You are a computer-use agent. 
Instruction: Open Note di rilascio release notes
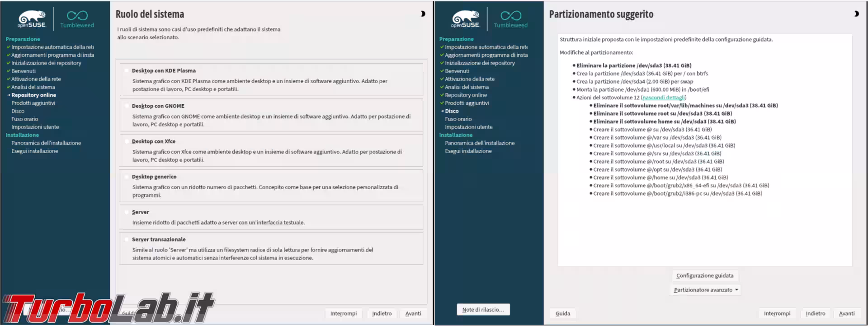[x=483, y=310]
